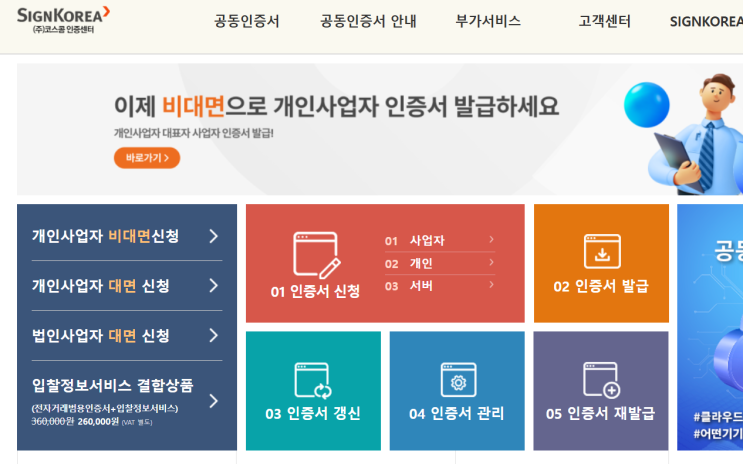
Task: Select 개인사업자 비대면신청 link
Action: (x=106, y=236)
